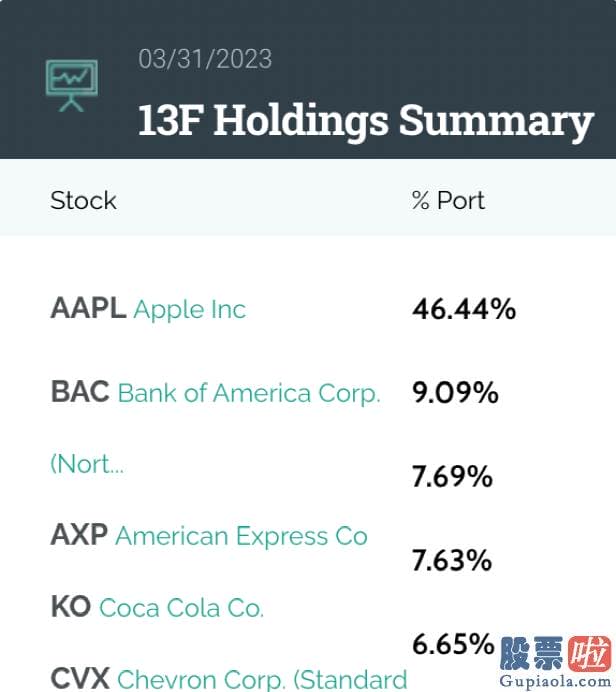Open the Apple Inc company link
The height and width of the screenshot is (692, 616).
click(190, 309)
